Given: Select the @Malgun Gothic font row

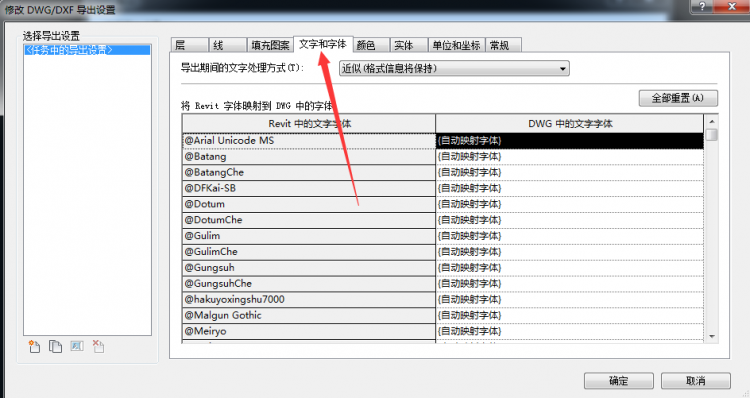Looking at the screenshot, I should click(309, 315).
